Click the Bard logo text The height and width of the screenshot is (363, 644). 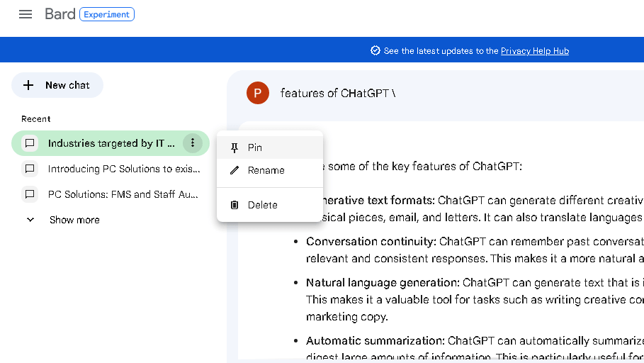(x=60, y=14)
